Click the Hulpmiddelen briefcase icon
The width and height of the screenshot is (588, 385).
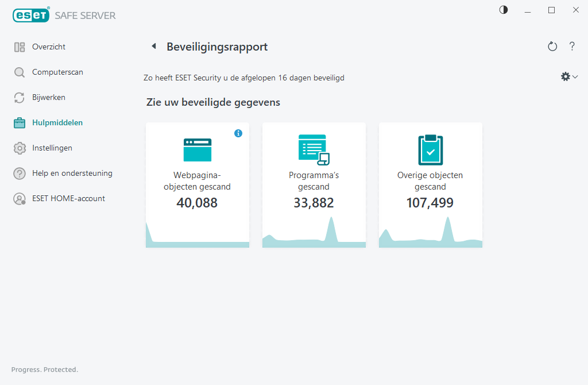pos(20,123)
